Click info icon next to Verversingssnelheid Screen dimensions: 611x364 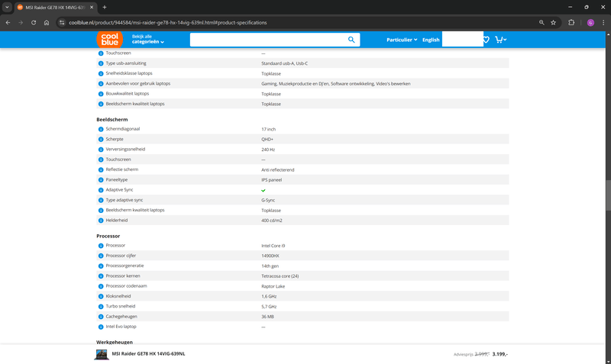tap(101, 150)
